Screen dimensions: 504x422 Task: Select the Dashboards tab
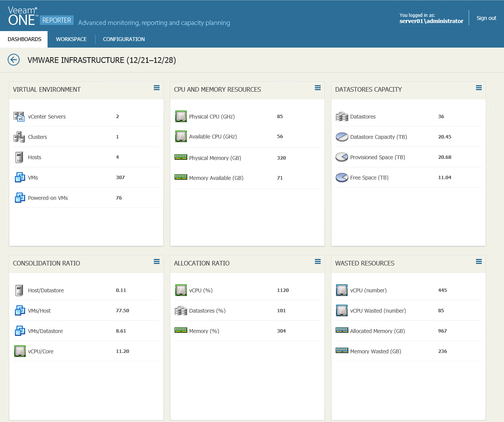[x=24, y=39]
